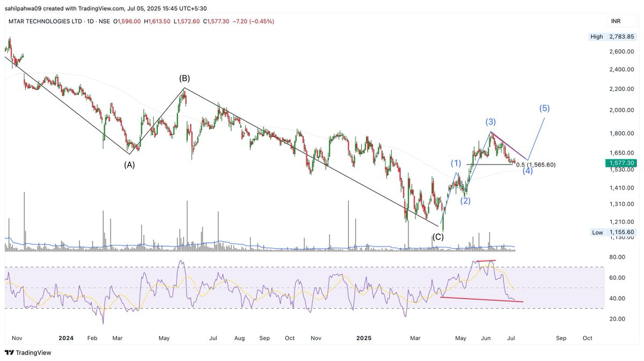The height and width of the screenshot is (361, 644).
Task: Select the blue (5) wave label
Action: tap(545, 109)
